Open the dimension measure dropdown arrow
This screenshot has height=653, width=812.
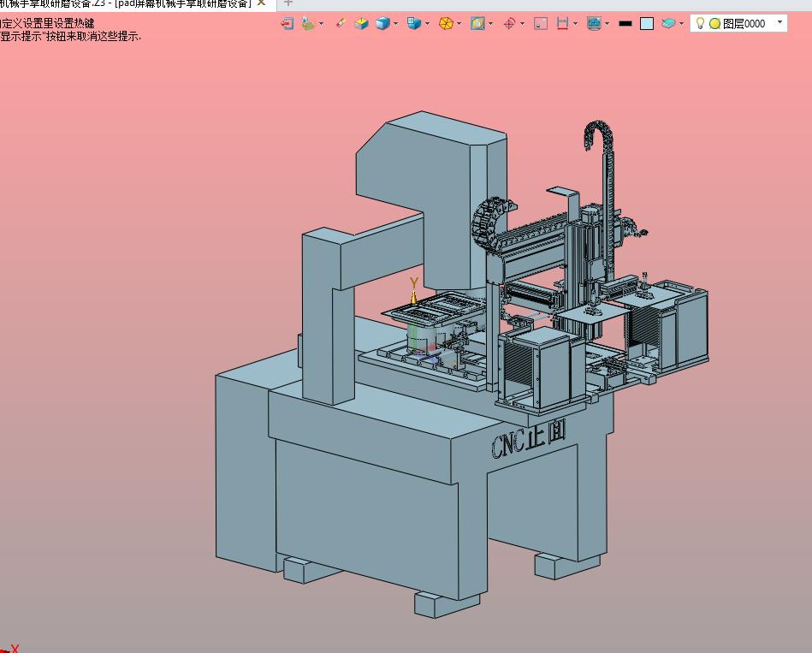coord(575,23)
